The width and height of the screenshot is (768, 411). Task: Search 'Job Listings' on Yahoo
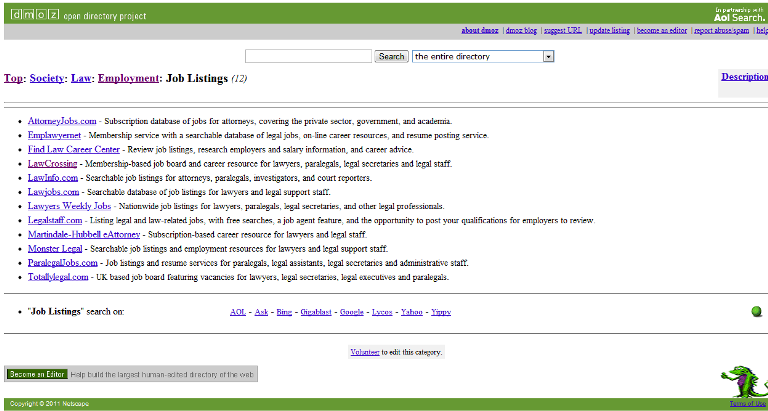tap(412, 312)
